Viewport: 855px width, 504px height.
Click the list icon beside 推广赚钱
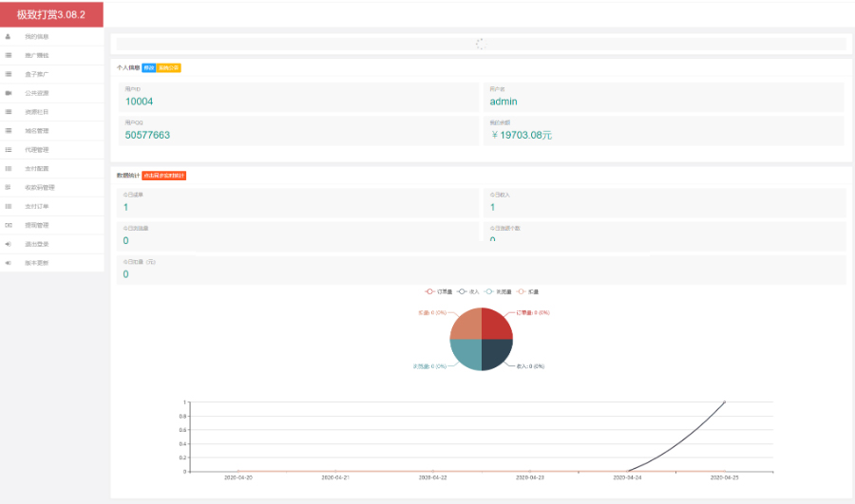coord(9,55)
